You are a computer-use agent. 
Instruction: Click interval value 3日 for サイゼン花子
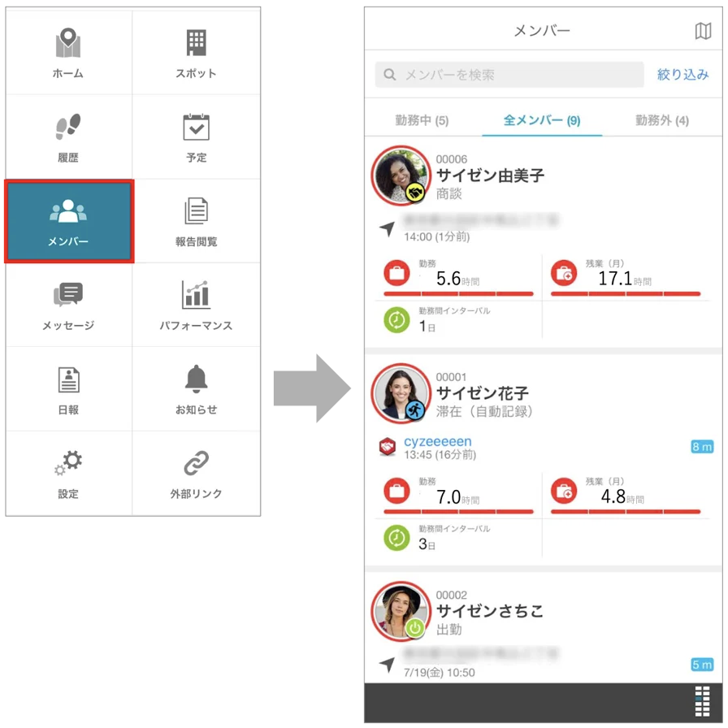click(x=427, y=544)
